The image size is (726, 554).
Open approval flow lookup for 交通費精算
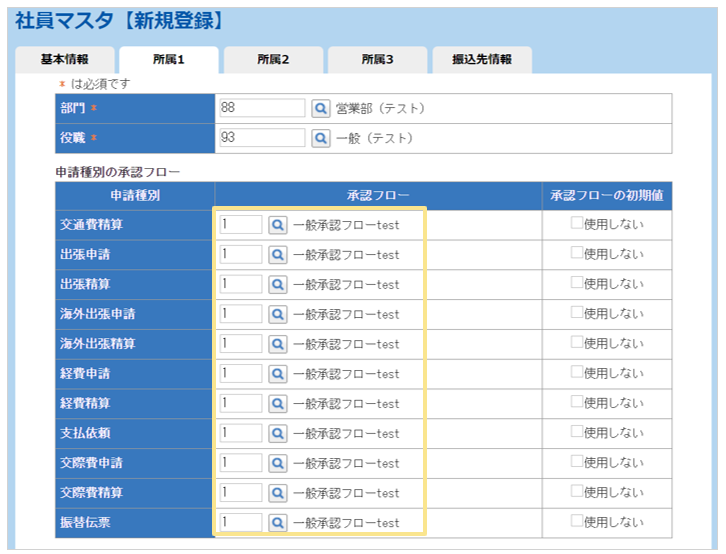pos(279,225)
